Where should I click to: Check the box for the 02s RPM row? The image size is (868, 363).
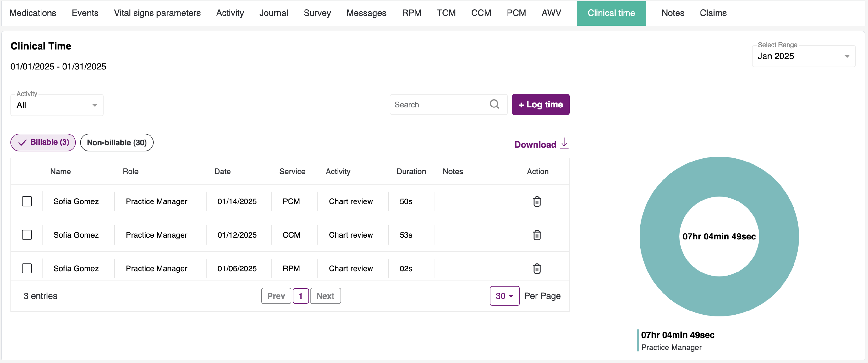pos(27,268)
